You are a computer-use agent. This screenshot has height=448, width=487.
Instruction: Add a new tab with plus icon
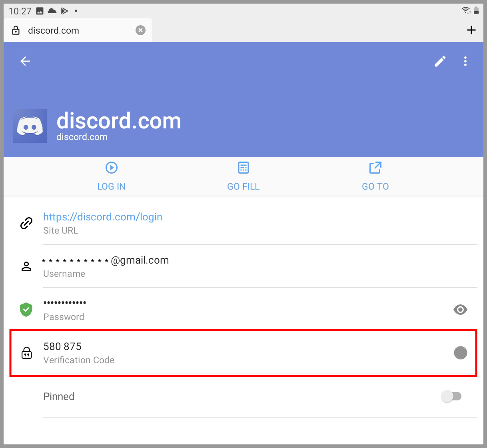[471, 30]
